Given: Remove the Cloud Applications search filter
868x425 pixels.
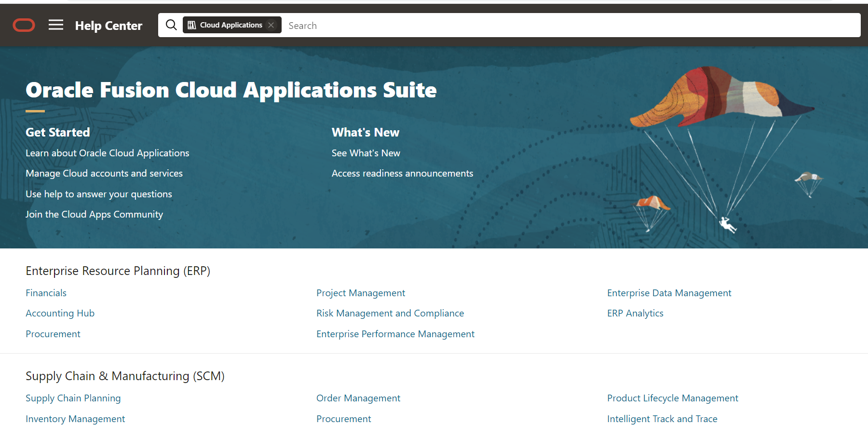Looking at the screenshot, I should [x=271, y=25].
